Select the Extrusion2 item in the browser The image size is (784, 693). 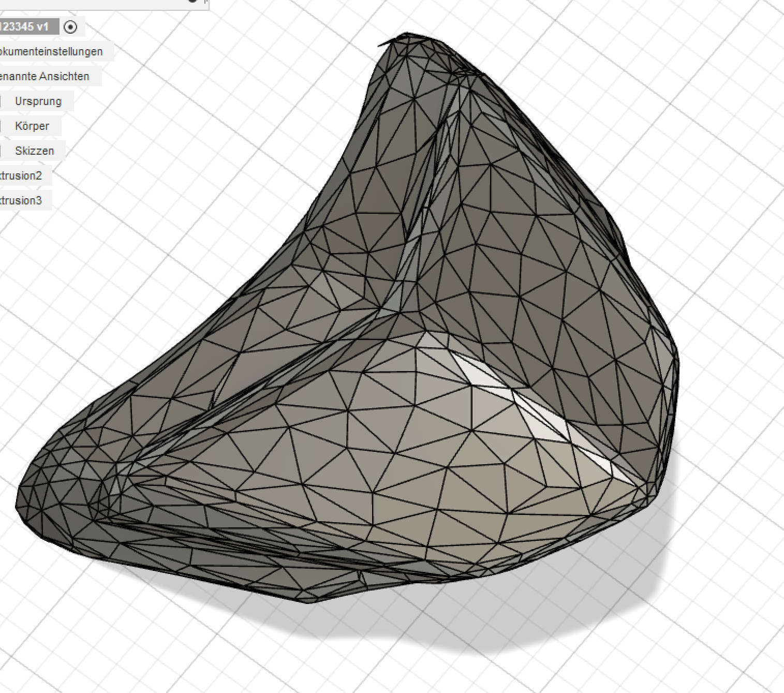tap(21, 176)
